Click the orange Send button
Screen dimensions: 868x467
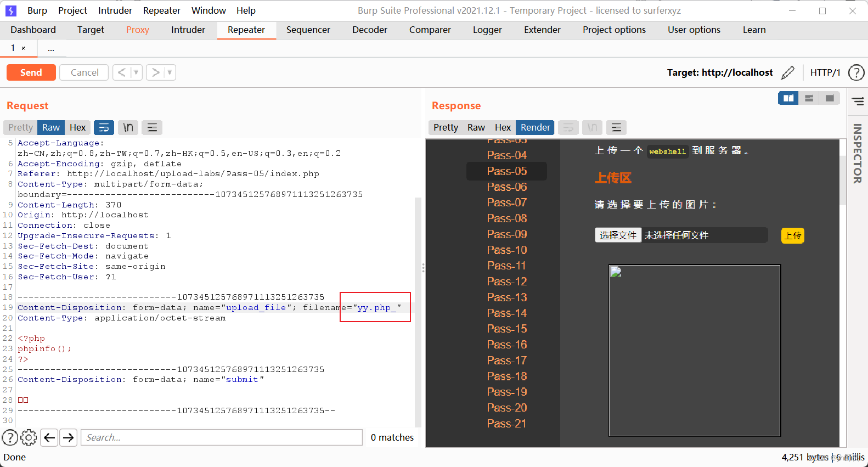[31, 72]
